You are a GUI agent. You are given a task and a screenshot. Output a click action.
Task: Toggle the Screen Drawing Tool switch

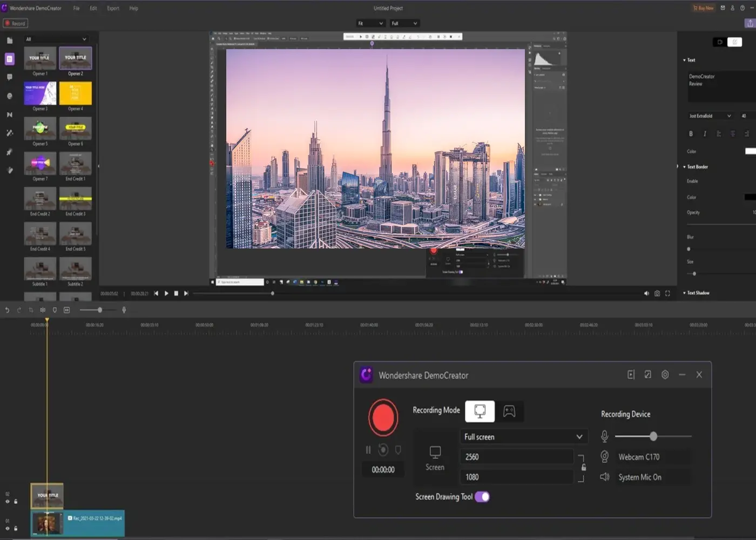[482, 497]
